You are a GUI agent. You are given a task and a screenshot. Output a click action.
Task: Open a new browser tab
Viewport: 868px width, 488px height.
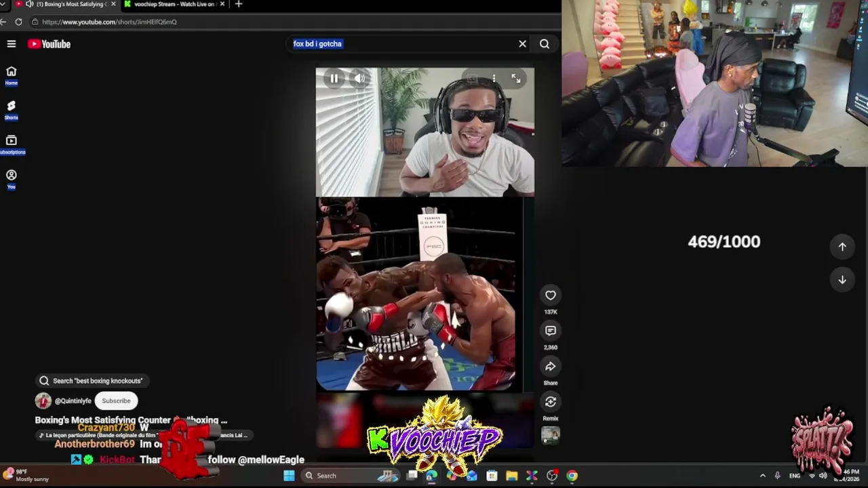tap(238, 4)
